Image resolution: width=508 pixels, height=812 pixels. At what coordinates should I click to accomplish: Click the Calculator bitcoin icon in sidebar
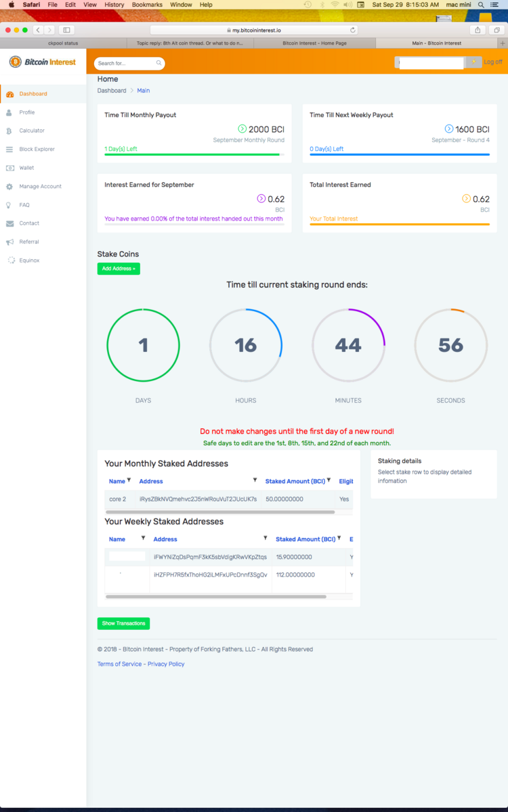tap(9, 131)
